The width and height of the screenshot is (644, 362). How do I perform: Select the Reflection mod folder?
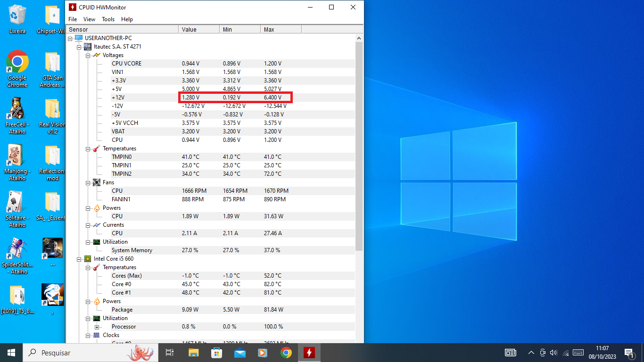[53, 162]
